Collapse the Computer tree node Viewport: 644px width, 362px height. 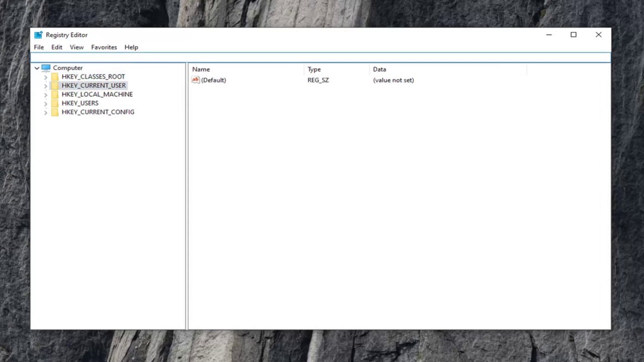point(37,68)
